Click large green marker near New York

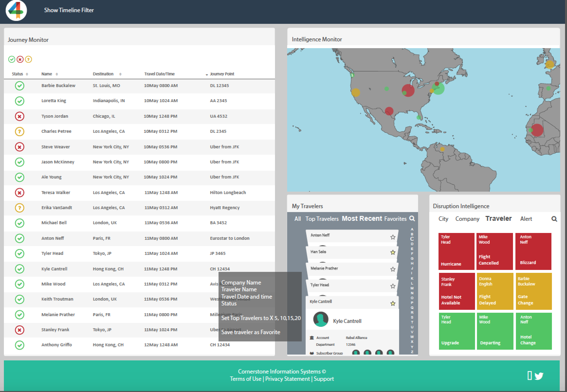coord(439,89)
